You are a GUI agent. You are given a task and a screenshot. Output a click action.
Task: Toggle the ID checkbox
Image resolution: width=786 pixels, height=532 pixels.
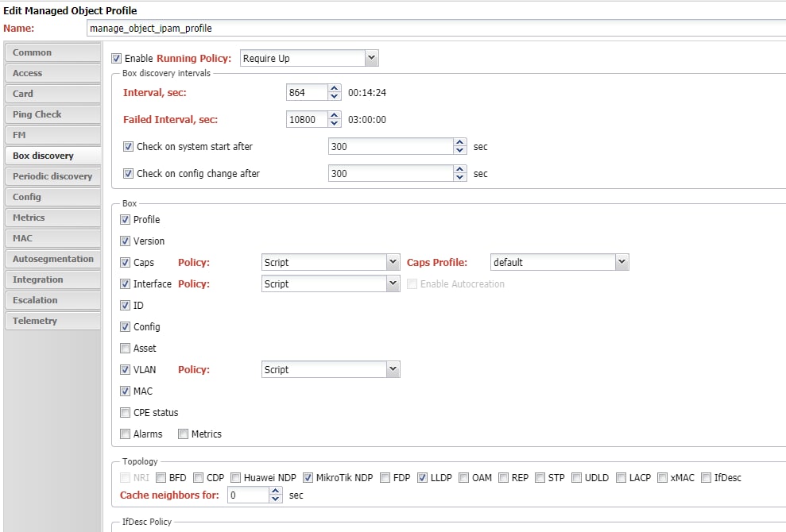pos(126,306)
